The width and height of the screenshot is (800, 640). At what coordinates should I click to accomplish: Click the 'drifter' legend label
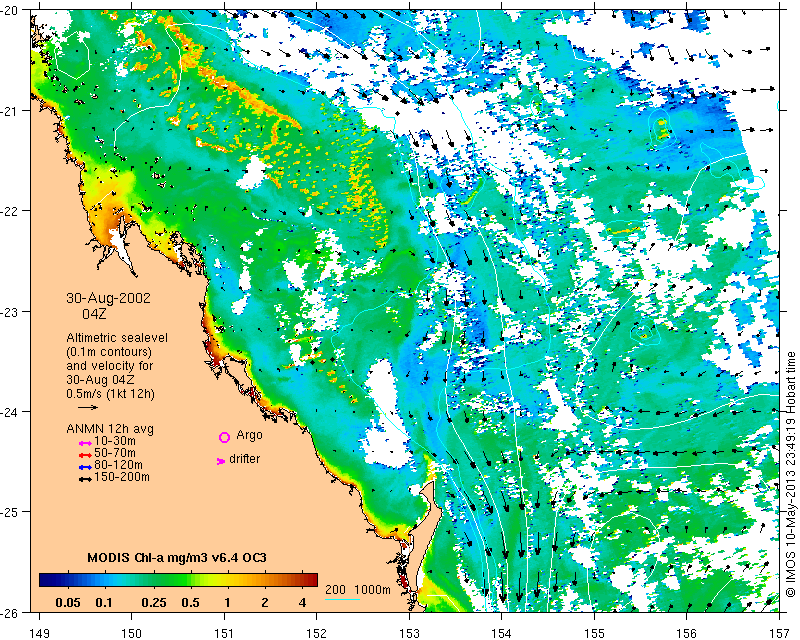point(244,459)
